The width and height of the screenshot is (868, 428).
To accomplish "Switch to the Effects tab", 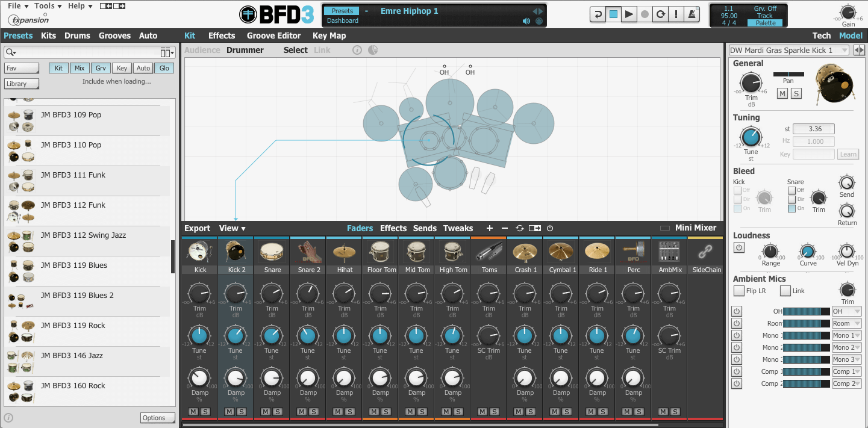I will 222,36.
